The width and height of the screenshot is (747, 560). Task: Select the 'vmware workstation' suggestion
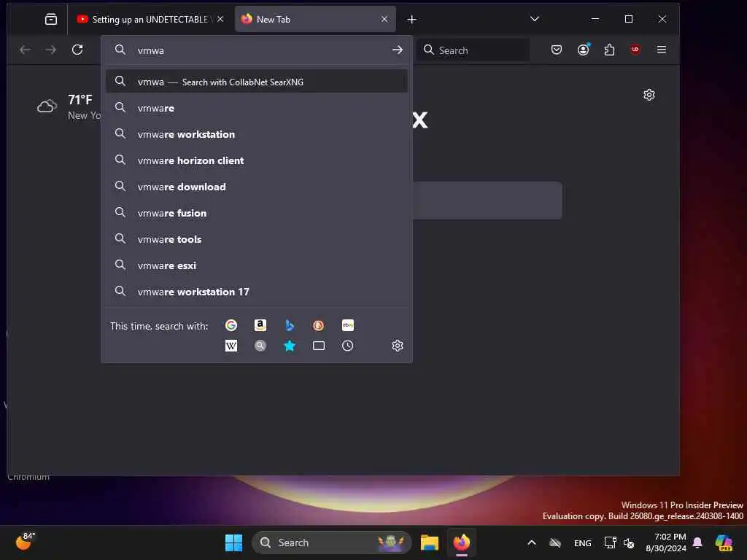tap(257, 134)
